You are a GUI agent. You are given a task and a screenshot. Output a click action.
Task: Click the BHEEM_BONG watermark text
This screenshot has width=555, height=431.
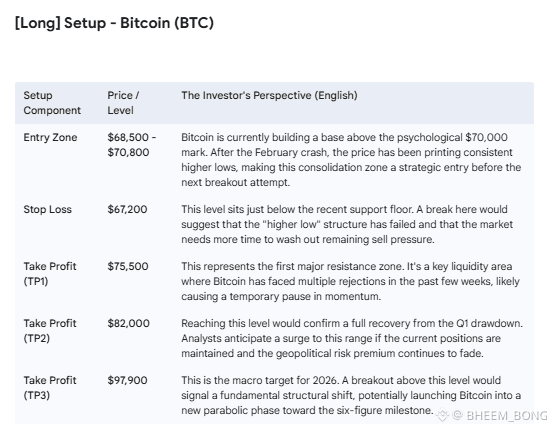(x=507, y=415)
